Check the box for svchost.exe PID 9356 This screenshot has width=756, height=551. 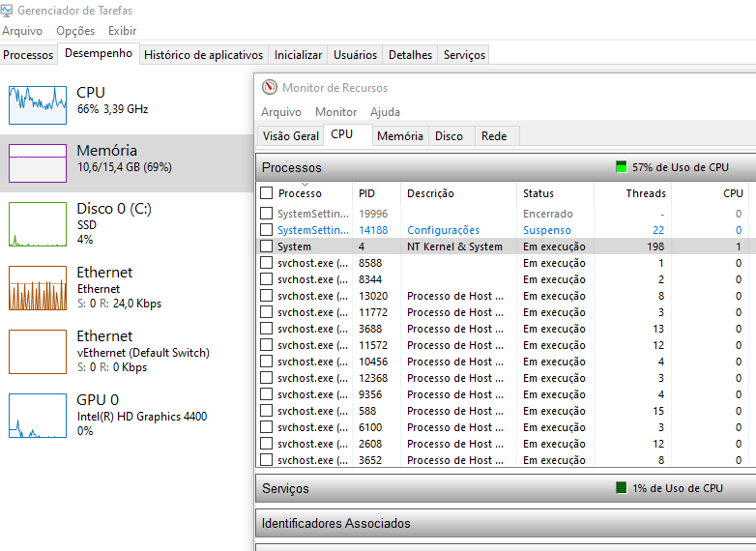(266, 393)
